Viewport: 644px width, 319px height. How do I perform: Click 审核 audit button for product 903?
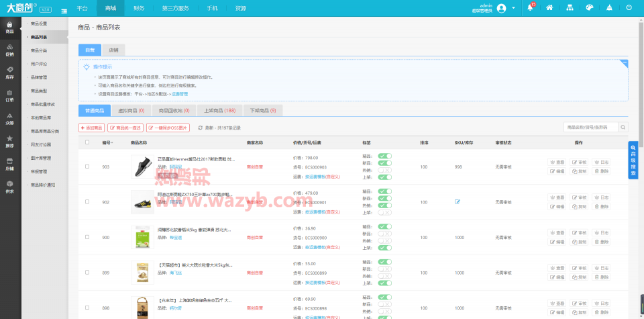(579, 163)
